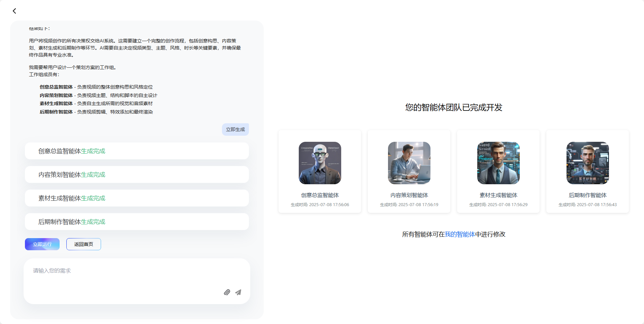Click the 创意总监智能体 card title

tap(320, 195)
